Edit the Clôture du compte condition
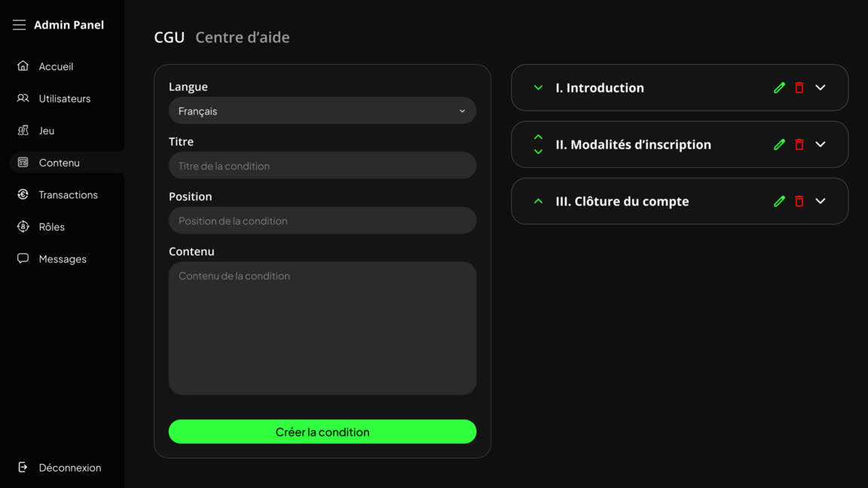 click(x=779, y=201)
